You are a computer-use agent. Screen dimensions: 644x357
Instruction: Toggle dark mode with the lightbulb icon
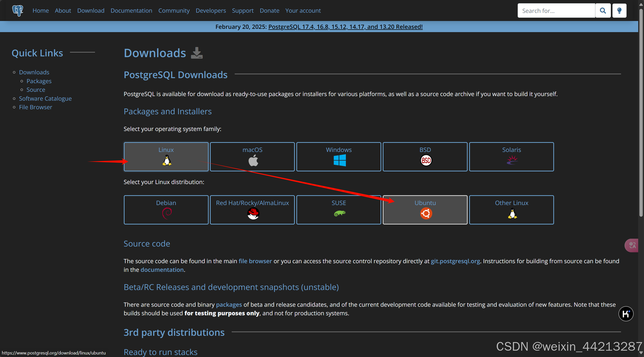point(619,11)
